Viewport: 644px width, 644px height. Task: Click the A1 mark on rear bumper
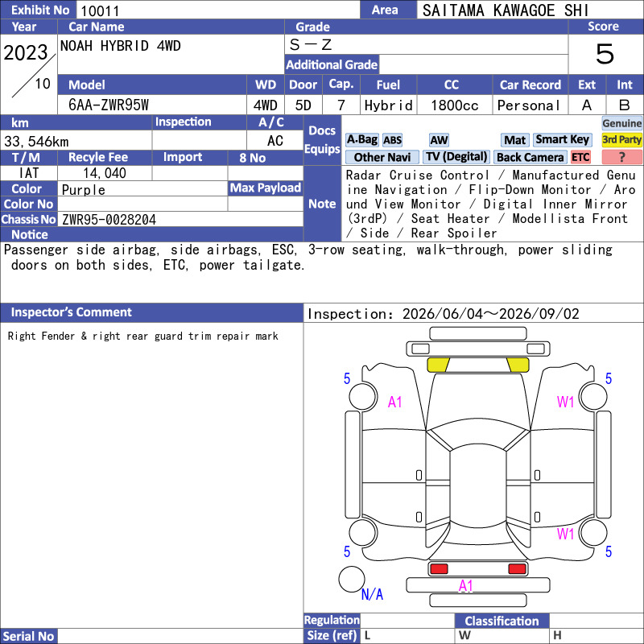coord(466,586)
